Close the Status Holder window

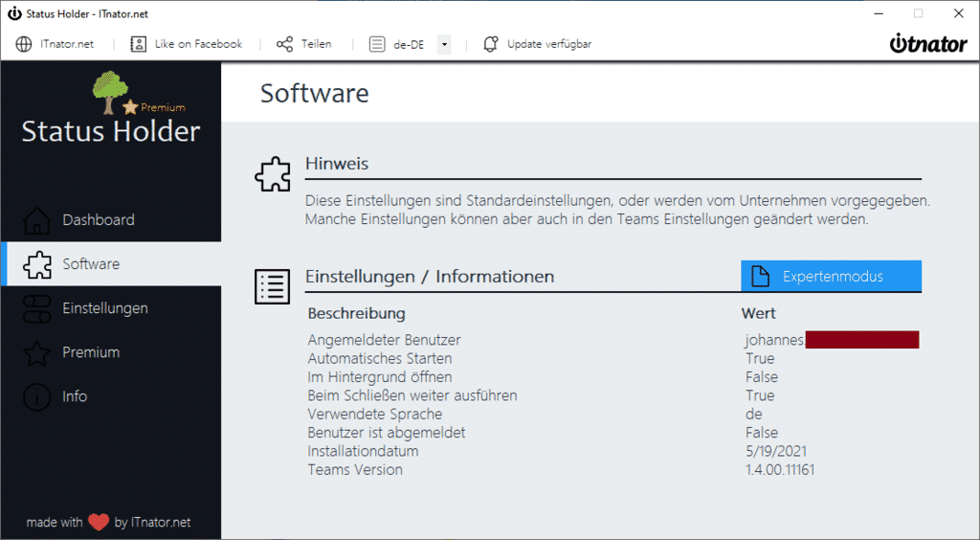click(959, 13)
